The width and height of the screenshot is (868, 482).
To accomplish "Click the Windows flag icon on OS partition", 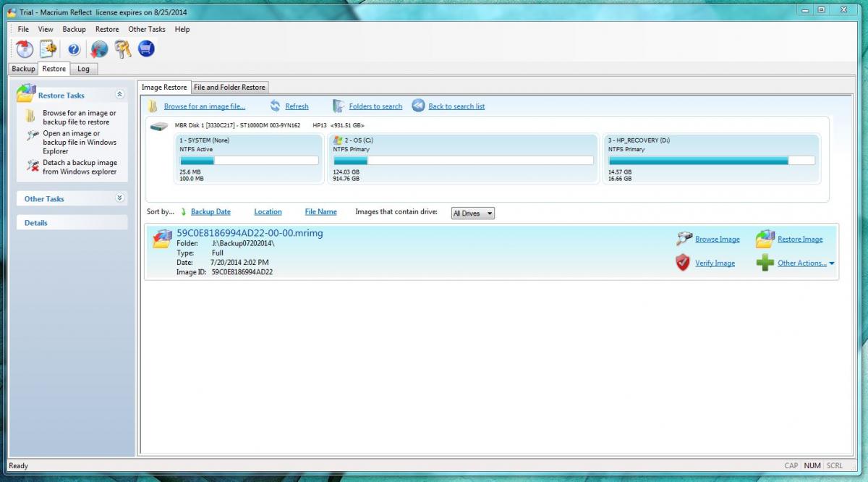I will coord(338,140).
